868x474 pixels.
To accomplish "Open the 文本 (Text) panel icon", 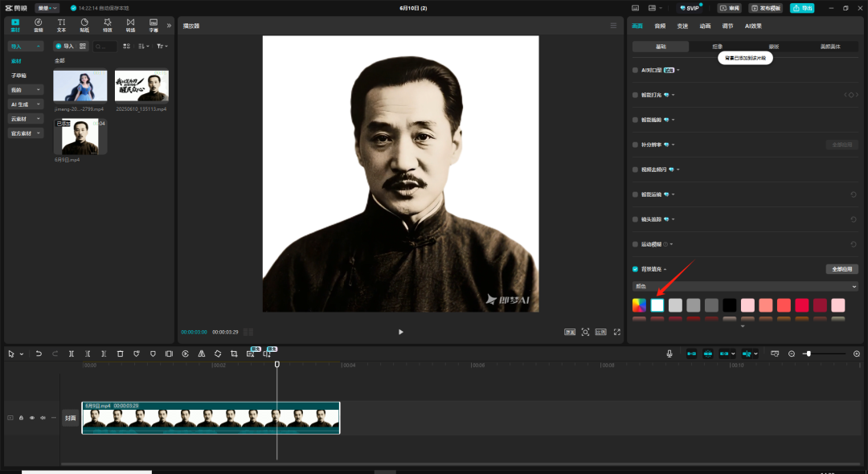I will pos(61,24).
